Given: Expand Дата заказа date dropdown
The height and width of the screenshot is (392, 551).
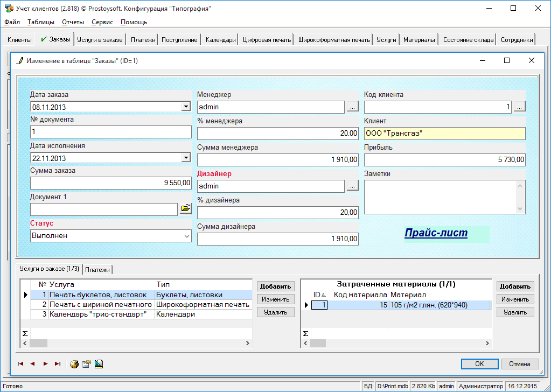Looking at the screenshot, I should pyautogui.click(x=186, y=107).
